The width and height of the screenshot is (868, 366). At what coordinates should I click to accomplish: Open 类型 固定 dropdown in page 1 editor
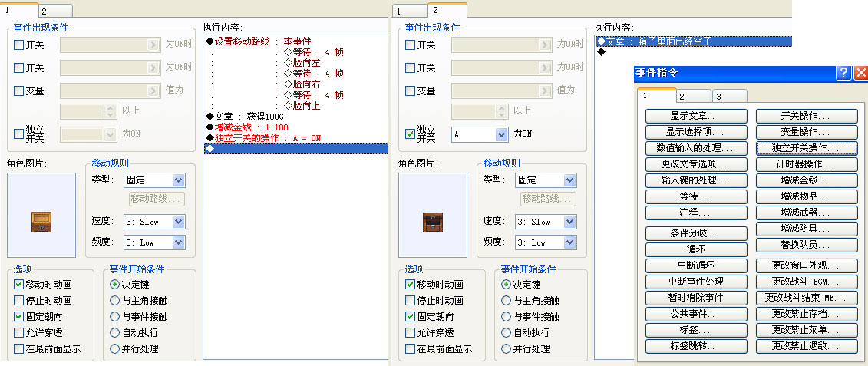178,180
